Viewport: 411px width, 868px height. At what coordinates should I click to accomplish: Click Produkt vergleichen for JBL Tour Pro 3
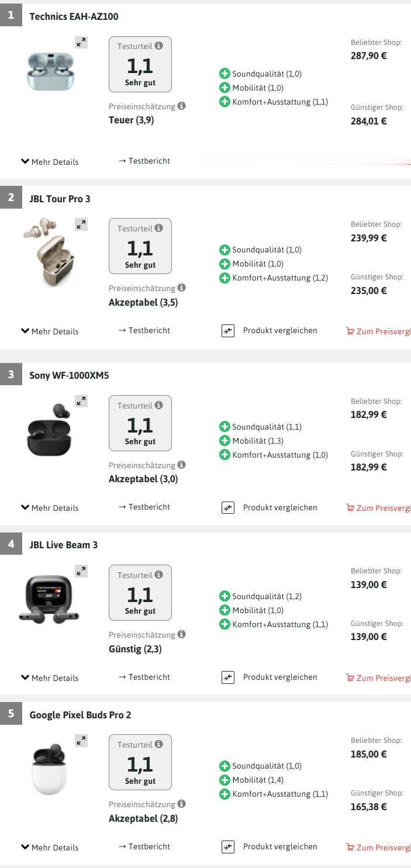click(279, 331)
